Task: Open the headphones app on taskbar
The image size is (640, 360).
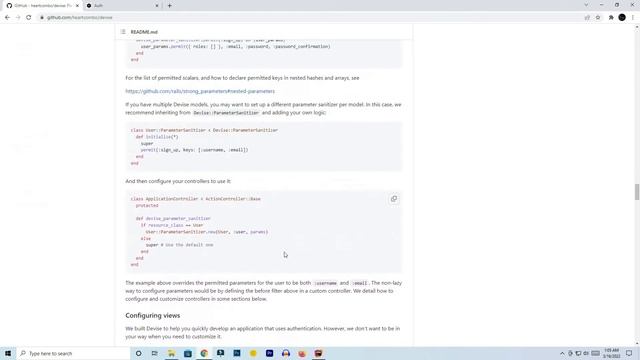Action: pos(286,353)
